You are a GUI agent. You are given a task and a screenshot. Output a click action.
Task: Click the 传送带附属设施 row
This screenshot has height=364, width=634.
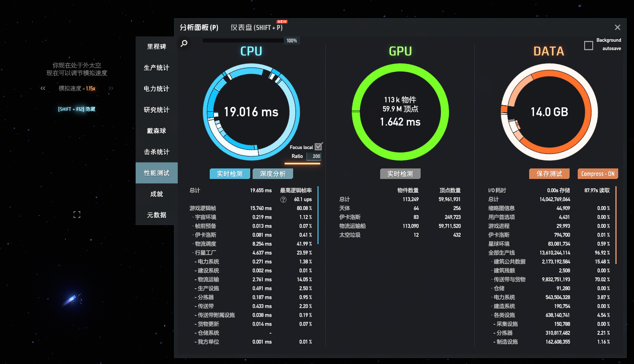click(x=251, y=315)
